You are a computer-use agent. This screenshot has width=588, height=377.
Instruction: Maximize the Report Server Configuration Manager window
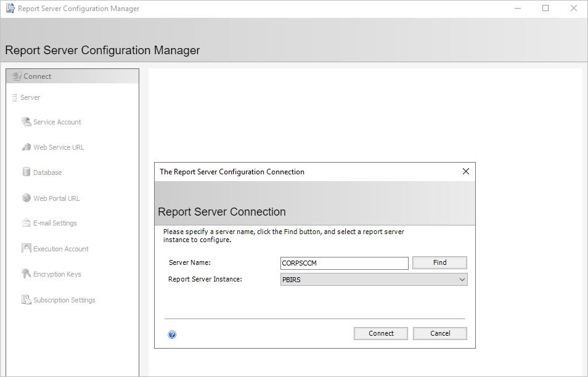coord(545,8)
